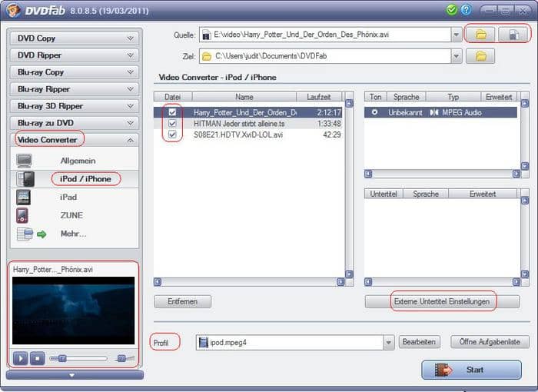The width and height of the screenshot is (538, 392).
Task: Open Mehr... for more devices
Action: tap(74, 234)
